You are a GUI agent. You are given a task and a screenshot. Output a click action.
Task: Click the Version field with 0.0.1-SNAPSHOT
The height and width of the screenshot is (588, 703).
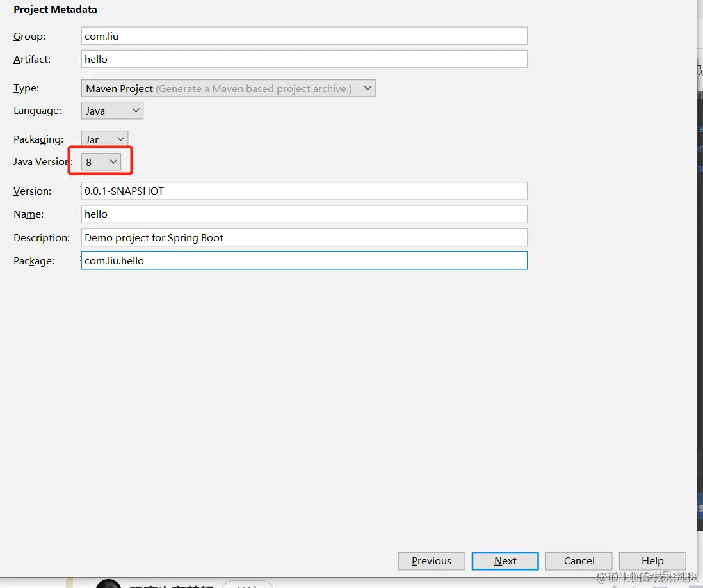pyautogui.click(x=304, y=191)
